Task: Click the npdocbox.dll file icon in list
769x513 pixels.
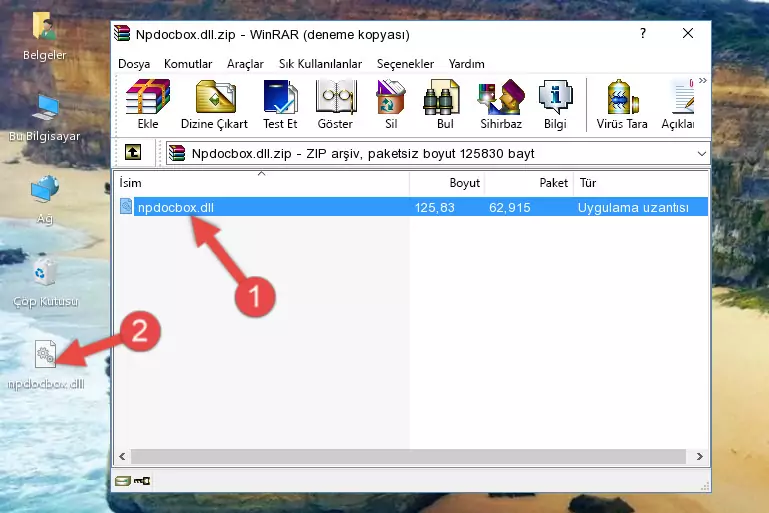Action: click(126, 206)
